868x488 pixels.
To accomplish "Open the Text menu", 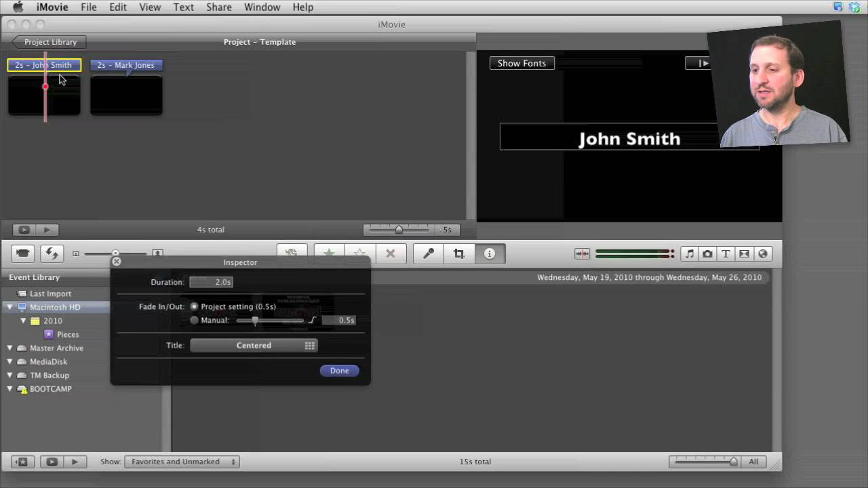I will [x=183, y=7].
